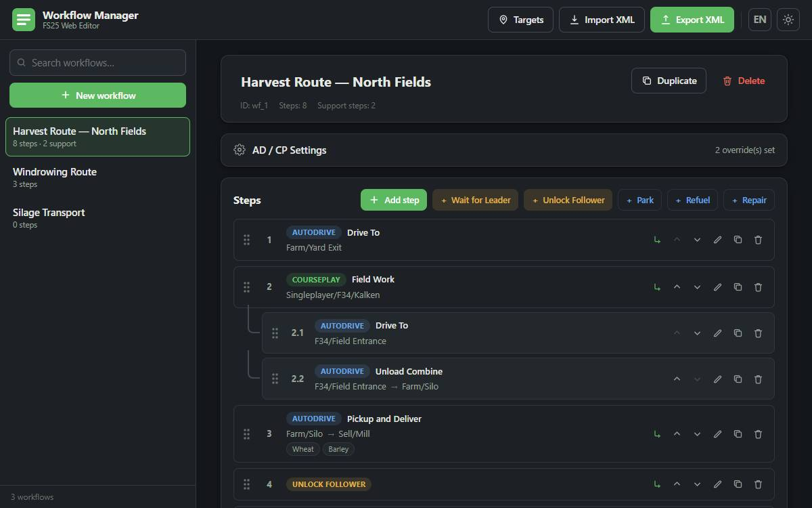Viewport: 812px width, 508px height.
Task: Copy step 2.1 Drive To
Action: coord(738,333)
